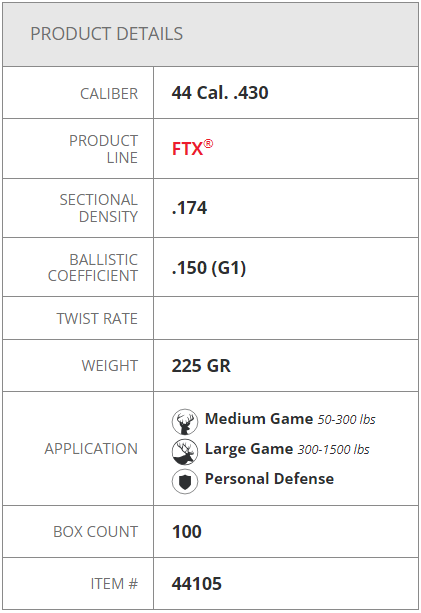Image resolution: width=421 pixels, height=613 pixels.
Task: Click the 50-300 lbs weight range text
Action: [346, 420]
